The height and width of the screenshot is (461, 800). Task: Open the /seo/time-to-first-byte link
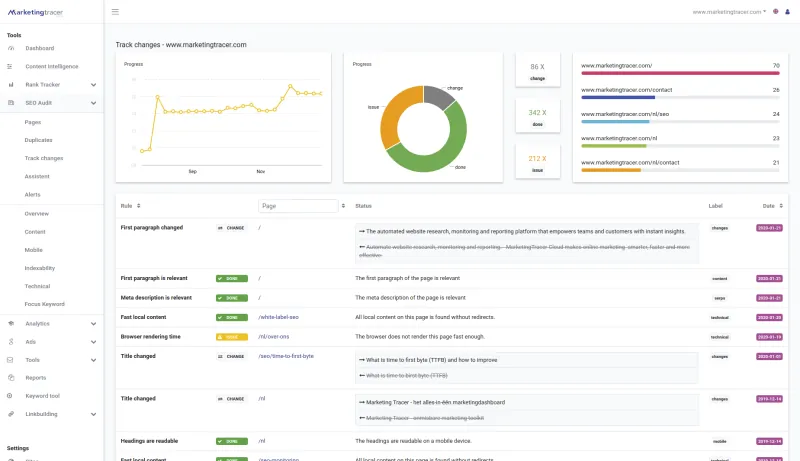point(286,356)
